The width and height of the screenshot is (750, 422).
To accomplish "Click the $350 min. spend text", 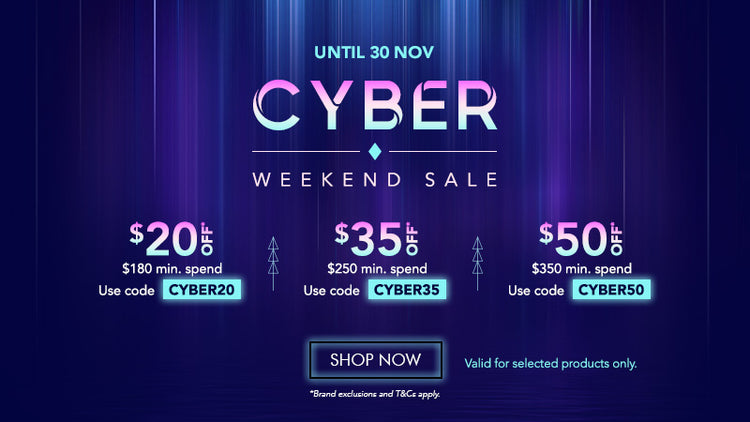I will tap(581, 268).
